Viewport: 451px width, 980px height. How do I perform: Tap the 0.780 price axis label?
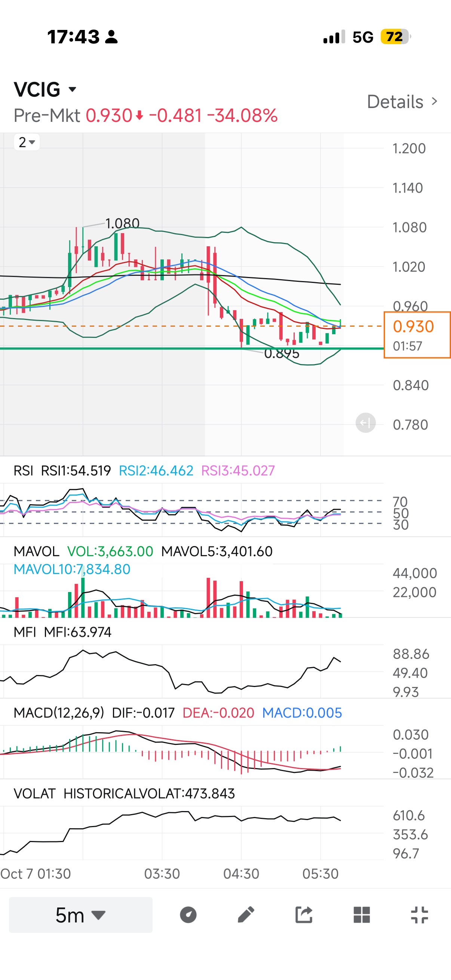point(410,425)
